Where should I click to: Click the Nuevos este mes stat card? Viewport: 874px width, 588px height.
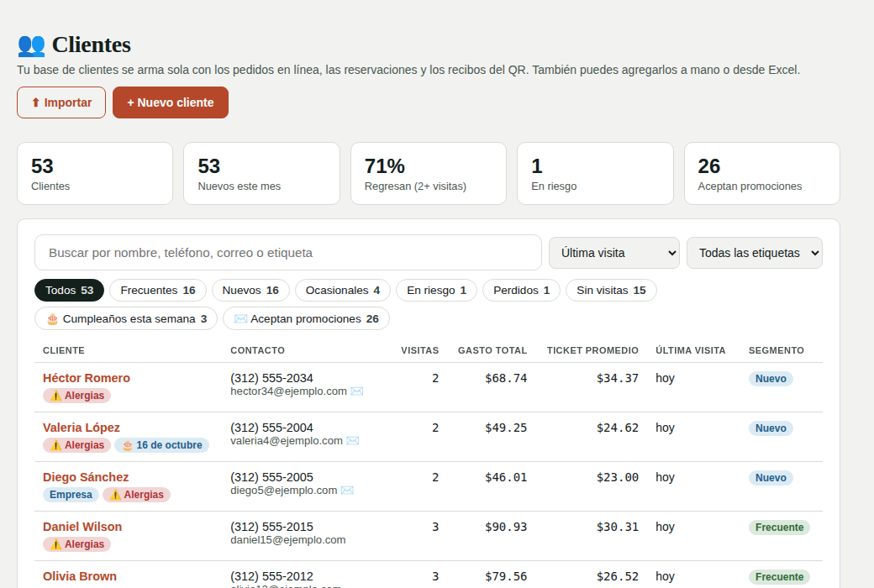click(x=261, y=173)
